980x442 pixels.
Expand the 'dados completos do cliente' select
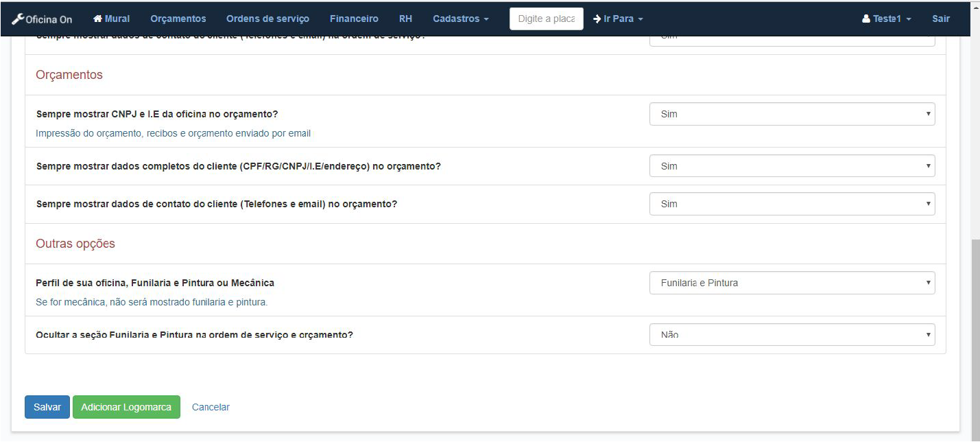(791, 166)
